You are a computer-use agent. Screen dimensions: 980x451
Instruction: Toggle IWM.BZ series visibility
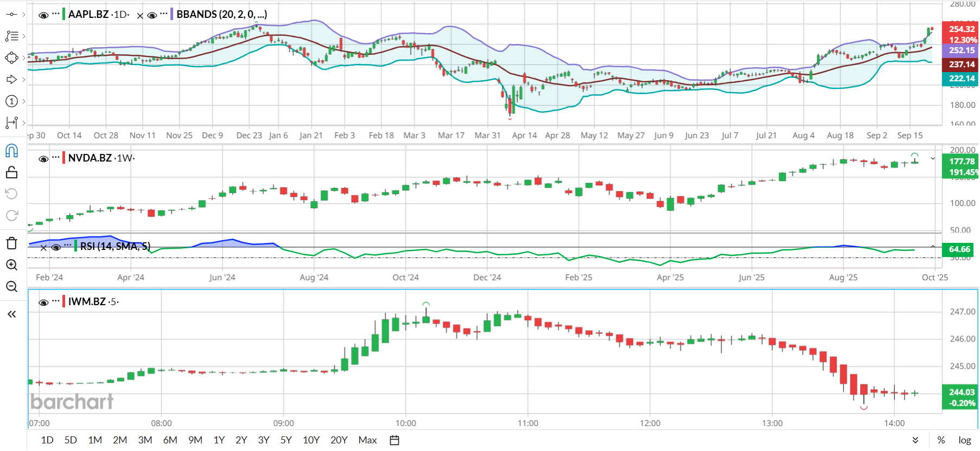click(x=43, y=302)
